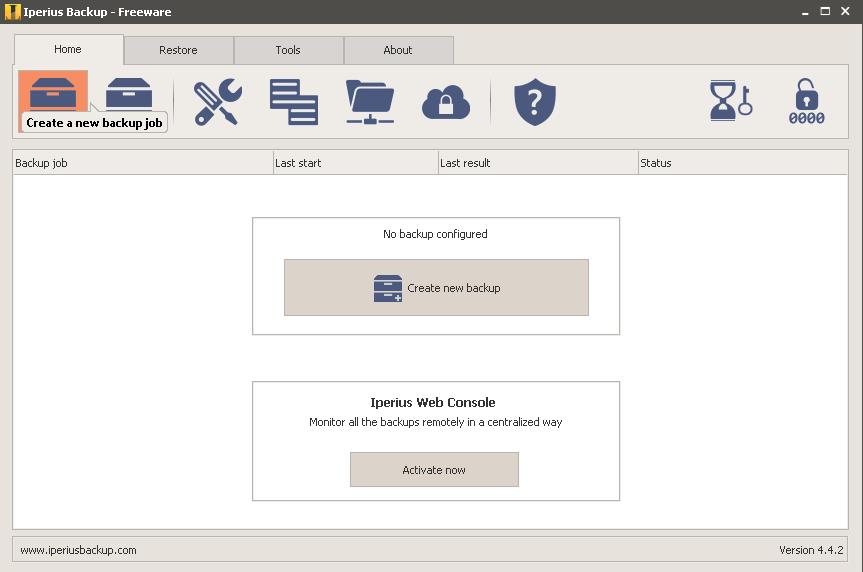Click the cloud with padlock icon
863x572 pixels.
pos(446,102)
